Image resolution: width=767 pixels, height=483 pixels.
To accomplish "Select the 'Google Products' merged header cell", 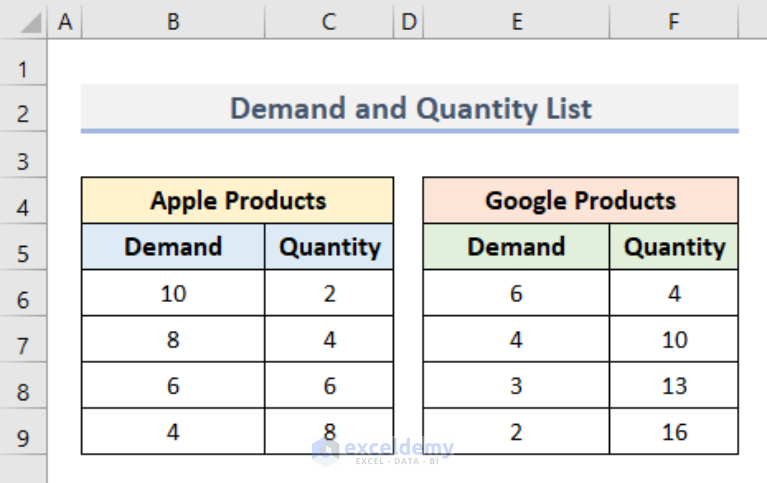I will (581, 201).
